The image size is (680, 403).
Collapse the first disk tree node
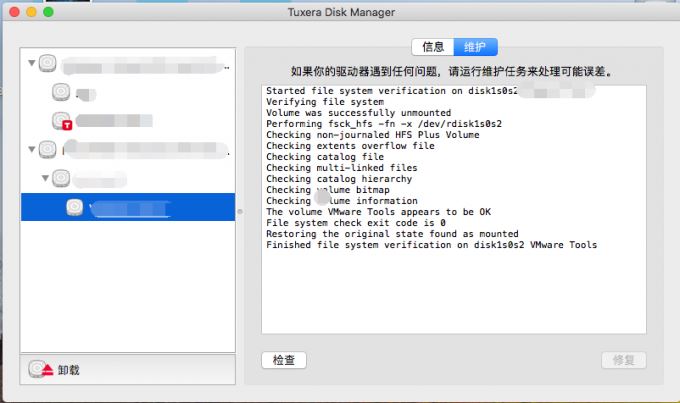(31, 64)
